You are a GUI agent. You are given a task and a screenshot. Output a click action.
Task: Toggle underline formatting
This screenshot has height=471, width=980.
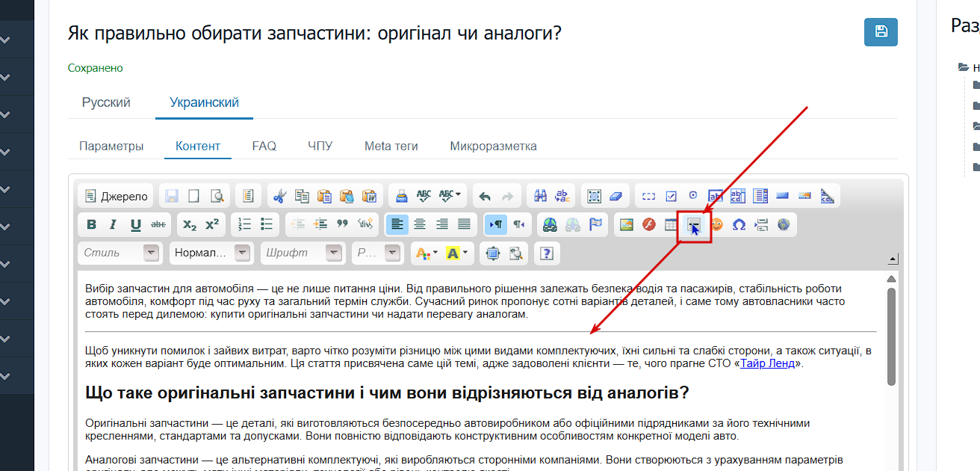click(135, 224)
